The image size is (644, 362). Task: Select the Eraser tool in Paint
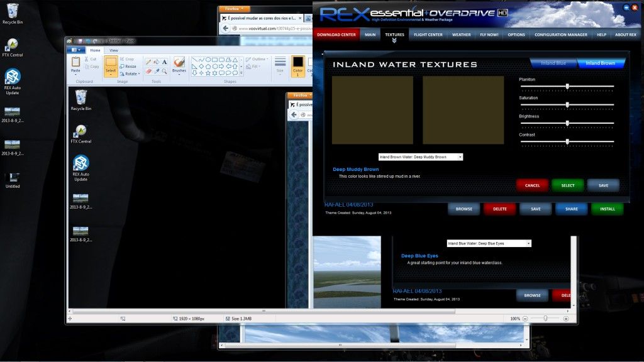(x=148, y=71)
